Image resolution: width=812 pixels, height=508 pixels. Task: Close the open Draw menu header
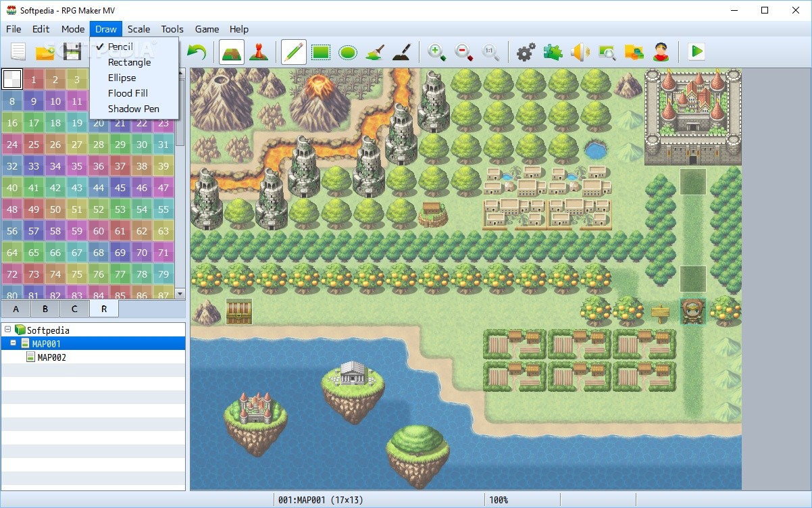[x=106, y=29]
